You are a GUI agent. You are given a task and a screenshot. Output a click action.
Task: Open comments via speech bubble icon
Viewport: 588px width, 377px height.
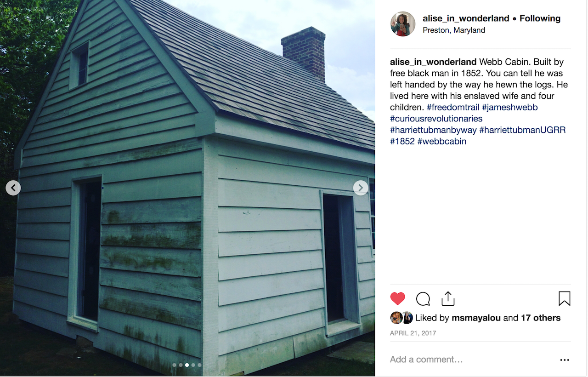[423, 299]
